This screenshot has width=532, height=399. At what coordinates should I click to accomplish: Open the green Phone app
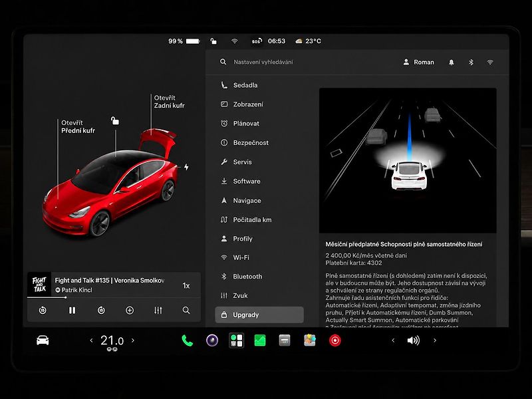click(x=188, y=340)
